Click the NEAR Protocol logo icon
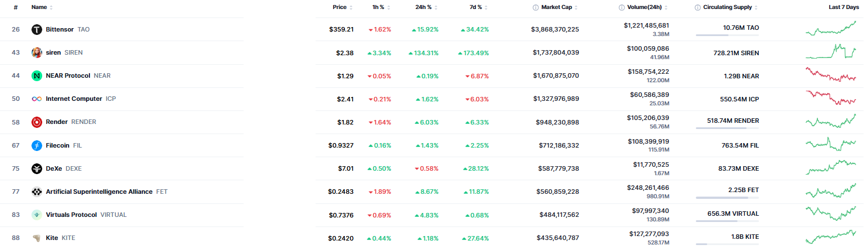 (x=37, y=75)
